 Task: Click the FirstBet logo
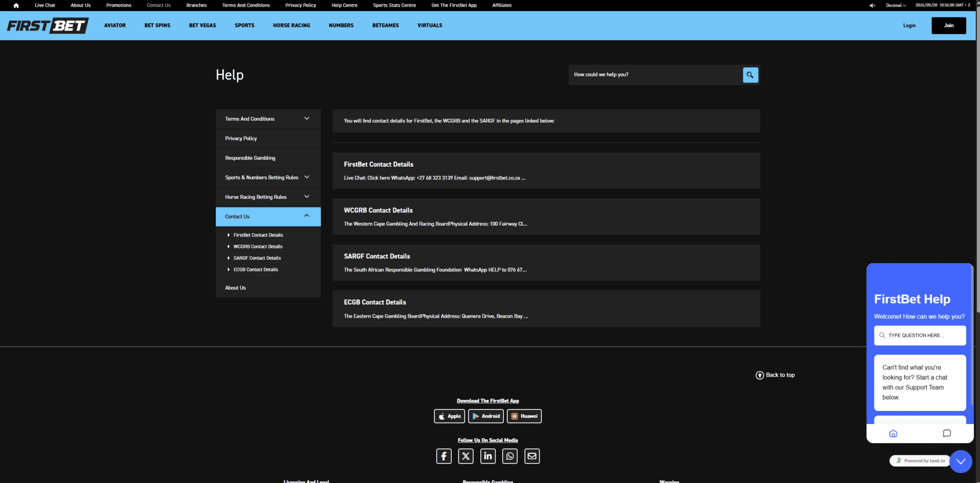48,26
